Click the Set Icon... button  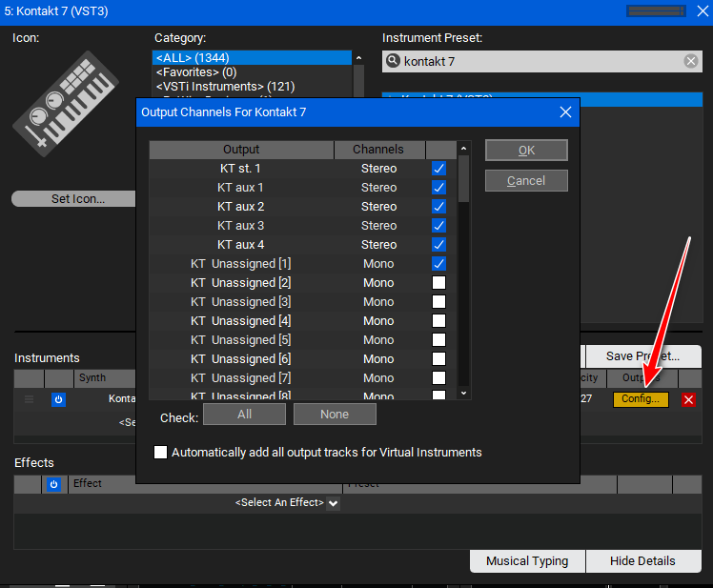(x=75, y=199)
